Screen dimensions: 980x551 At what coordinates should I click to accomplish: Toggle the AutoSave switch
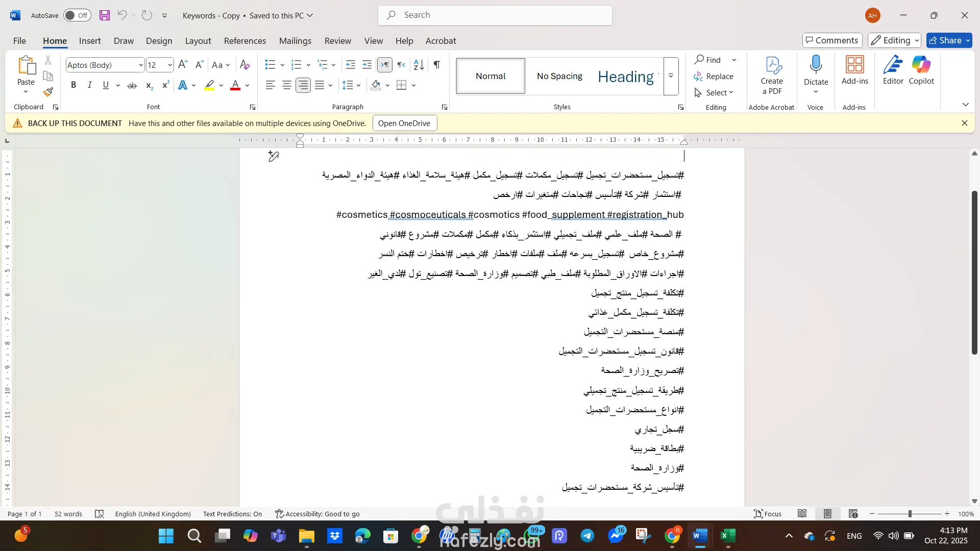pos(77,15)
